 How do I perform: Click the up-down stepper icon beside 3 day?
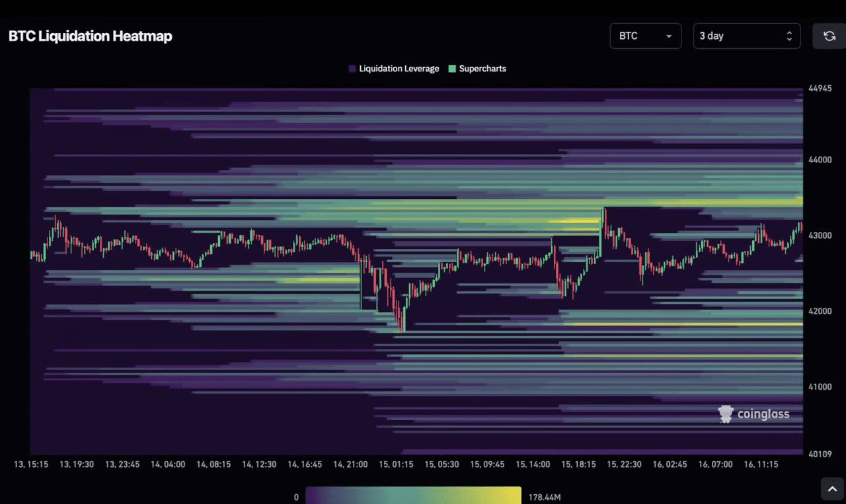790,36
